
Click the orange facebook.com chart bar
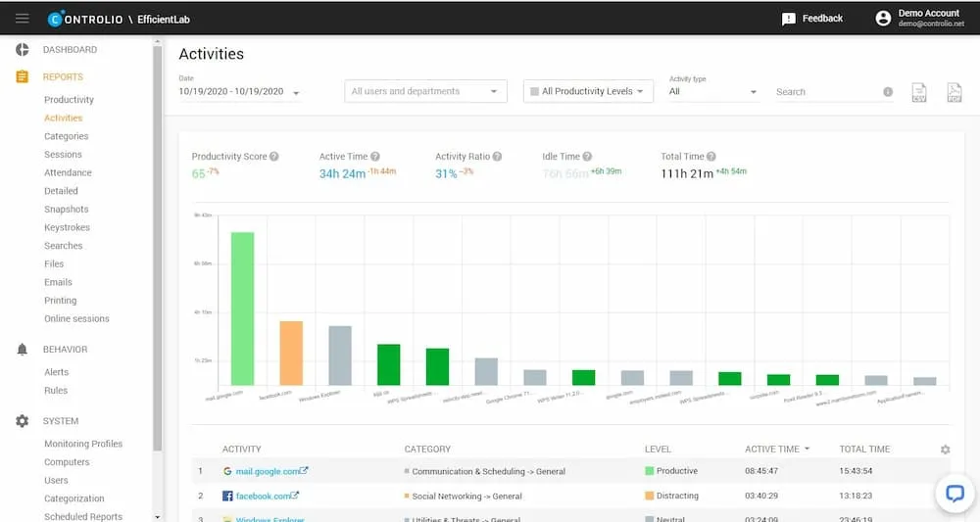click(x=291, y=353)
